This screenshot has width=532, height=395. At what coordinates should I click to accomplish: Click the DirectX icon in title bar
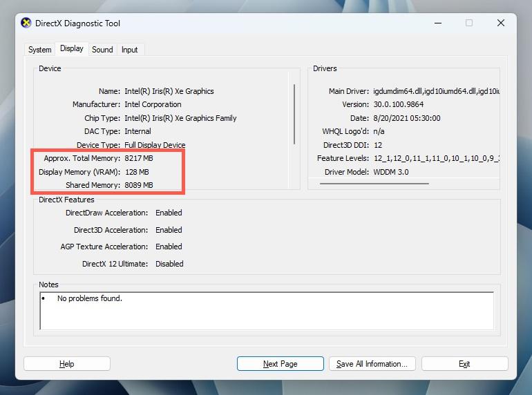[x=26, y=23]
